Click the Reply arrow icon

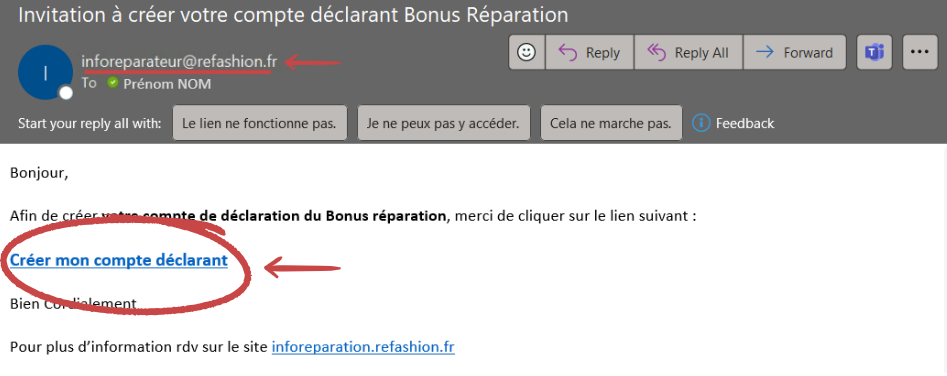(568, 53)
